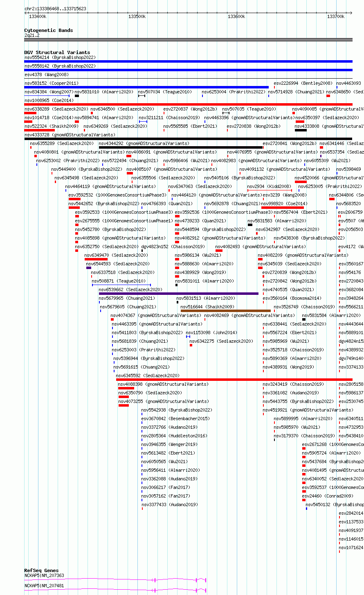Open esv3592532 (1000GenomesConsortiumPhase3) variant

[118, 195]
